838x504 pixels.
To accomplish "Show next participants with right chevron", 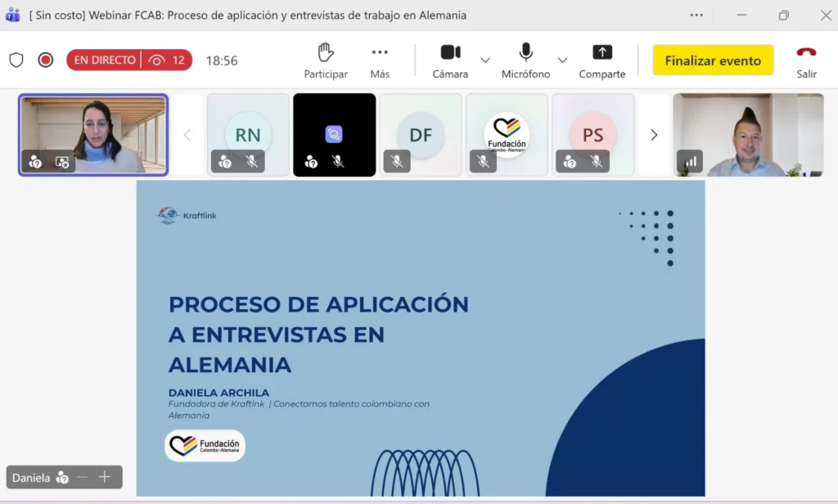I will pyautogui.click(x=654, y=135).
